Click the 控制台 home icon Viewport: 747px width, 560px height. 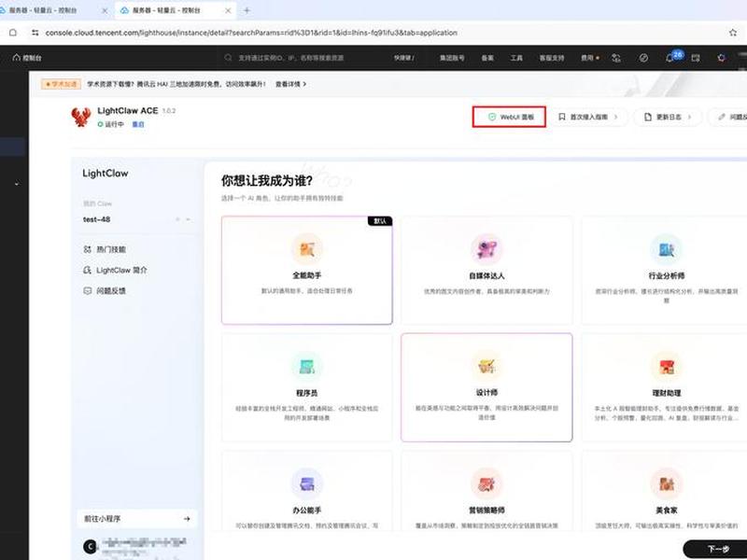tap(17, 58)
